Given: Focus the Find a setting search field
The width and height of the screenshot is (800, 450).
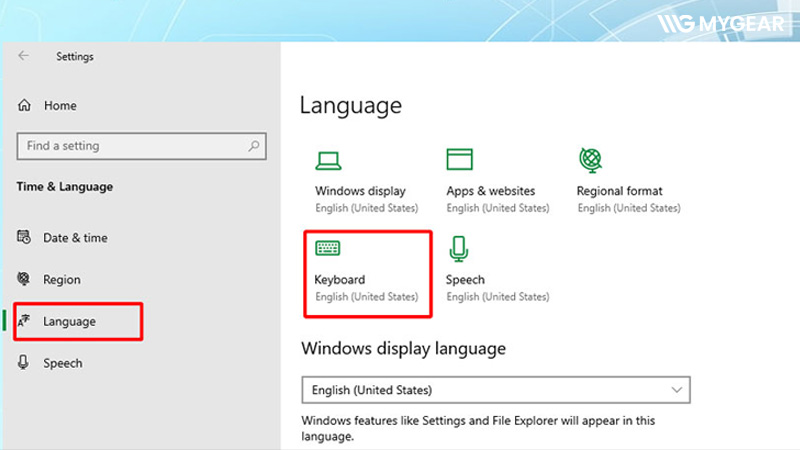Looking at the screenshot, I should 130,146.
